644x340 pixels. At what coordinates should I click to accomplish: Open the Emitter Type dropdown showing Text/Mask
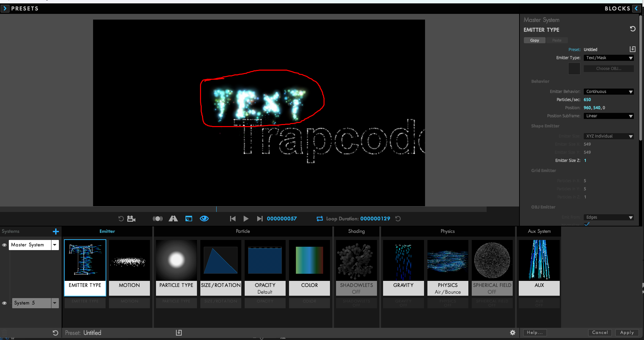608,58
